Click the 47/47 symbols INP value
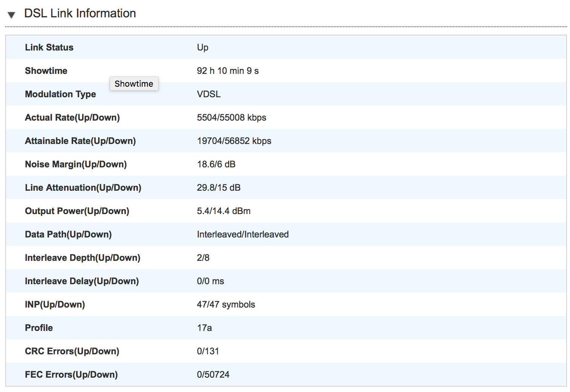 pyautogui.click(x=225, y=305)
